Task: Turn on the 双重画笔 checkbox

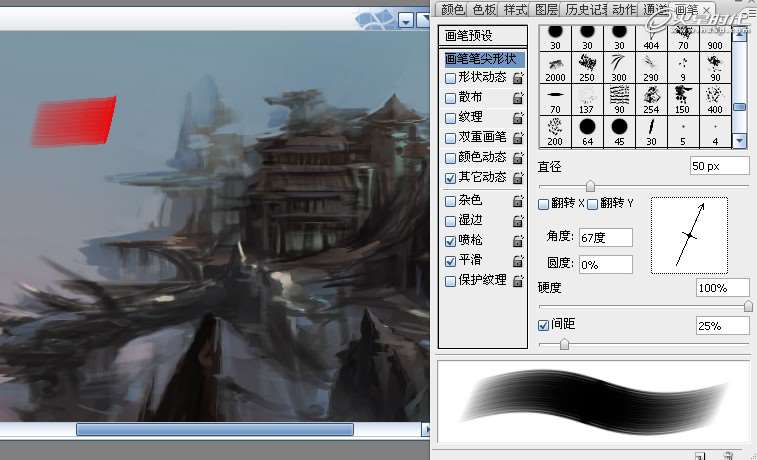Action: point(450,138)
